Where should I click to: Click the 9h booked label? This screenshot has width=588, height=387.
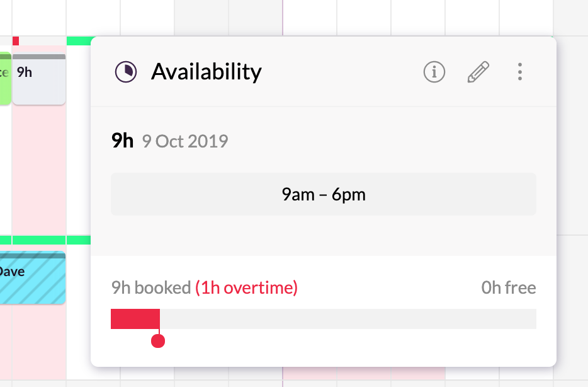click(151, 288)
